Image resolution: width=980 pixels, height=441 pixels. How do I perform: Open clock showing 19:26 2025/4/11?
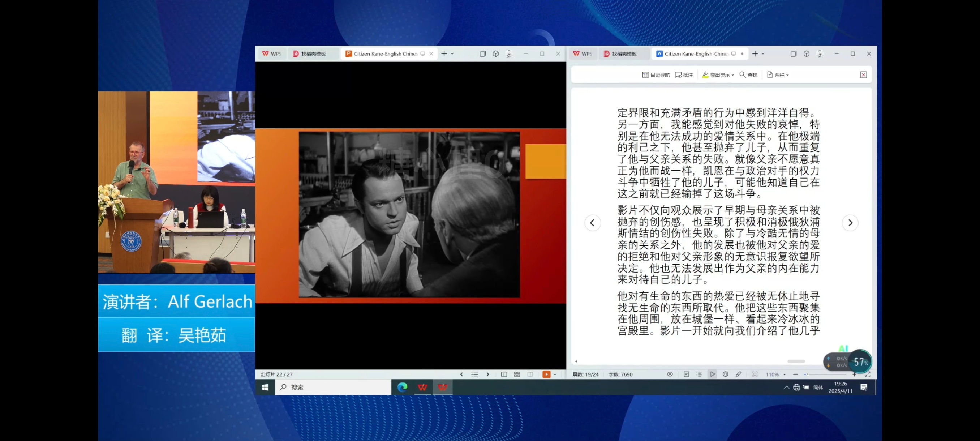pyautogui.click(x=841, y=388)
